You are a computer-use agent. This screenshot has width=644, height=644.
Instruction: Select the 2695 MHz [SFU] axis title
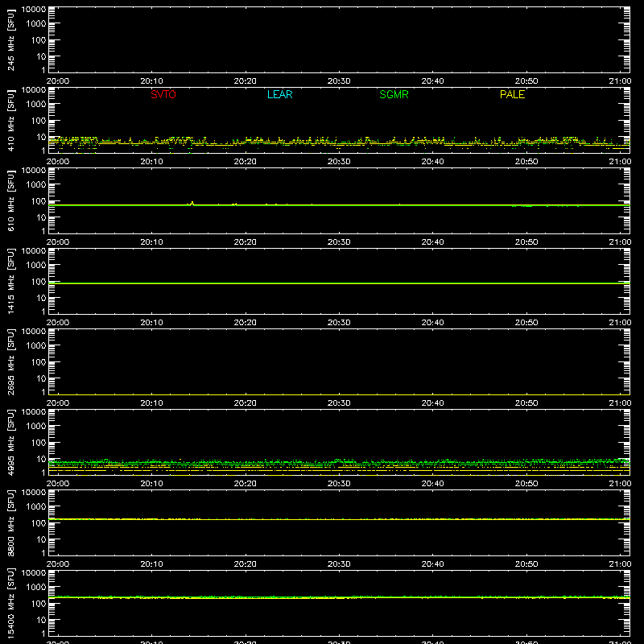(10, 361)
